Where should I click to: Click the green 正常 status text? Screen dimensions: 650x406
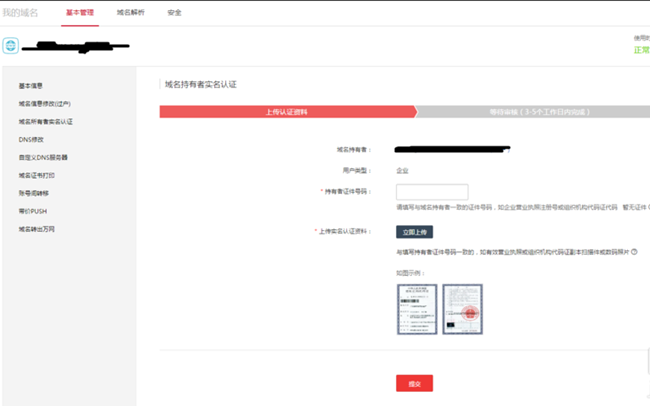click(x=642, y=50)
